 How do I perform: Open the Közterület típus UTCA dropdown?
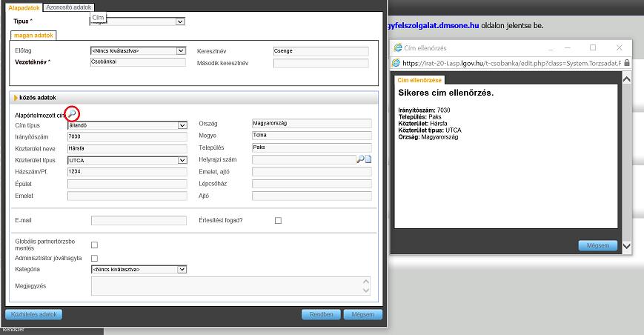(127, 160)
